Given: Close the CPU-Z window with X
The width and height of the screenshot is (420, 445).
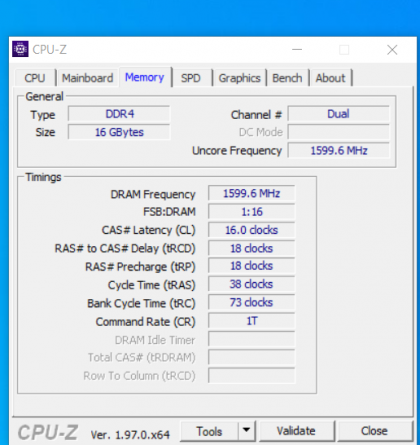Looking at the screenshot, I should click(x=392, y=50).
